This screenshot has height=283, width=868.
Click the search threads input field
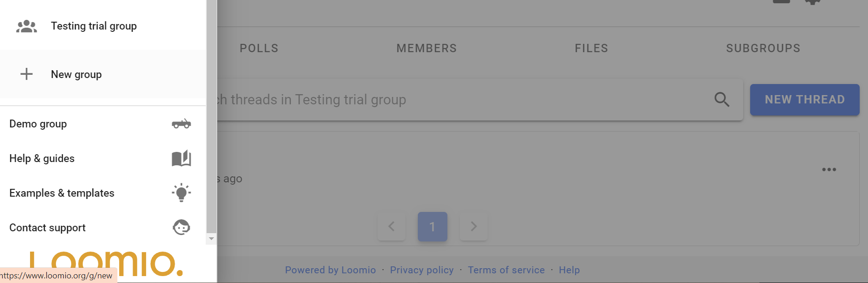tap(462, 100)
